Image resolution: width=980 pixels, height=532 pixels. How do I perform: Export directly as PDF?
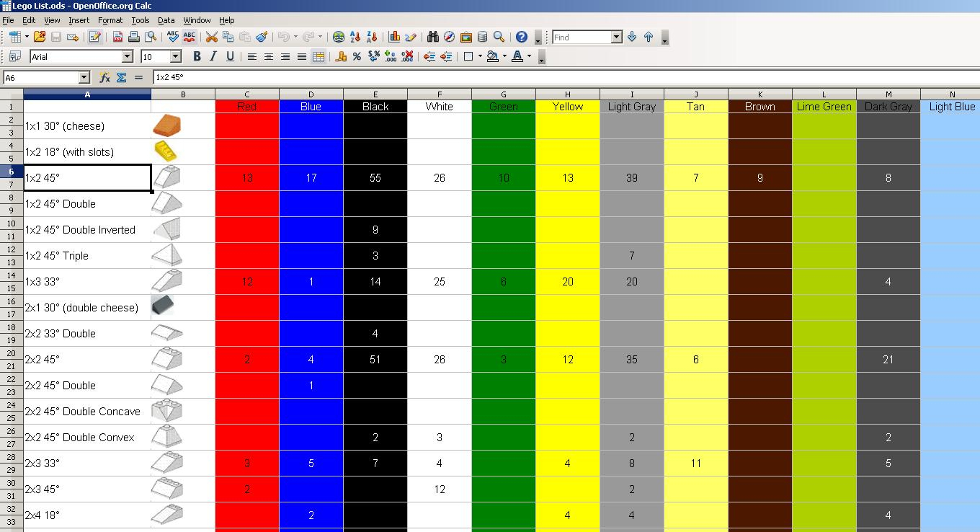point(117,37)
